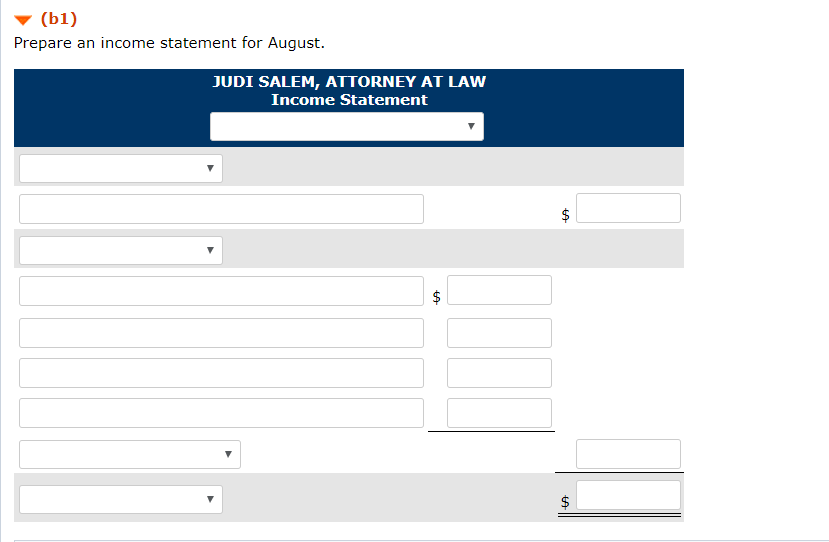Click the first expense amount field
The image size is (829, 542).
click(x=499, y=290)
